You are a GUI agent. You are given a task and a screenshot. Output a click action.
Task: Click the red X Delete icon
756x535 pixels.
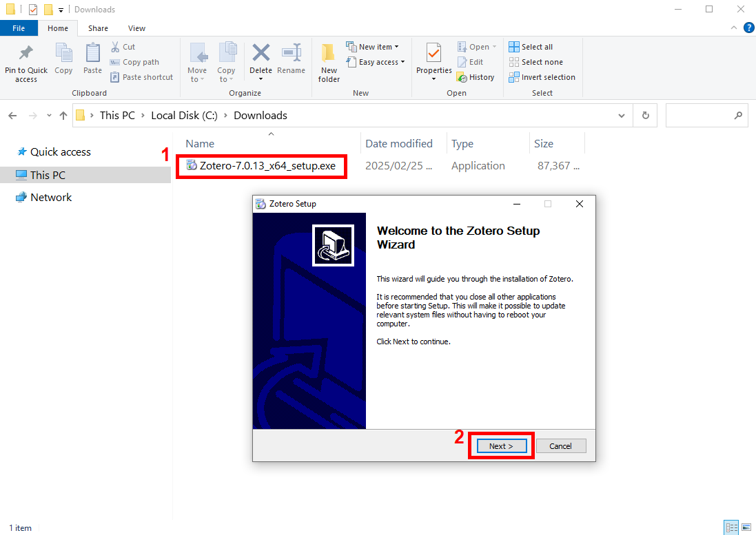[260, 54]
